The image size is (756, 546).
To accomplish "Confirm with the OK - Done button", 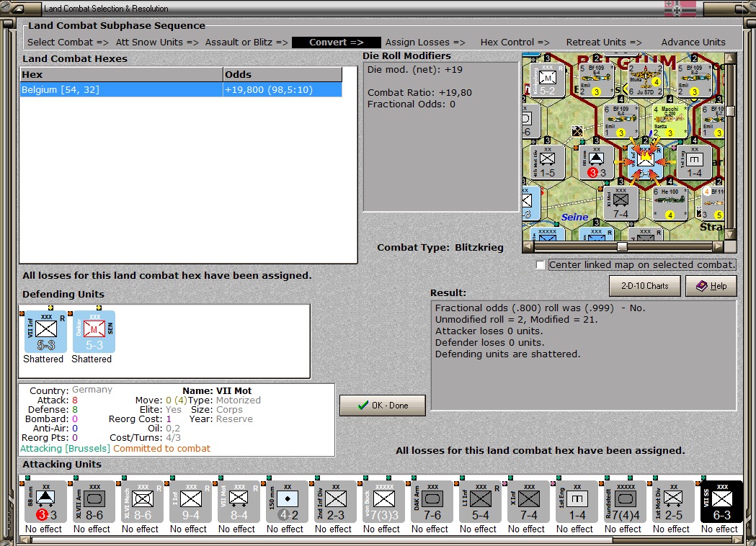I will (x=383, y=406).
